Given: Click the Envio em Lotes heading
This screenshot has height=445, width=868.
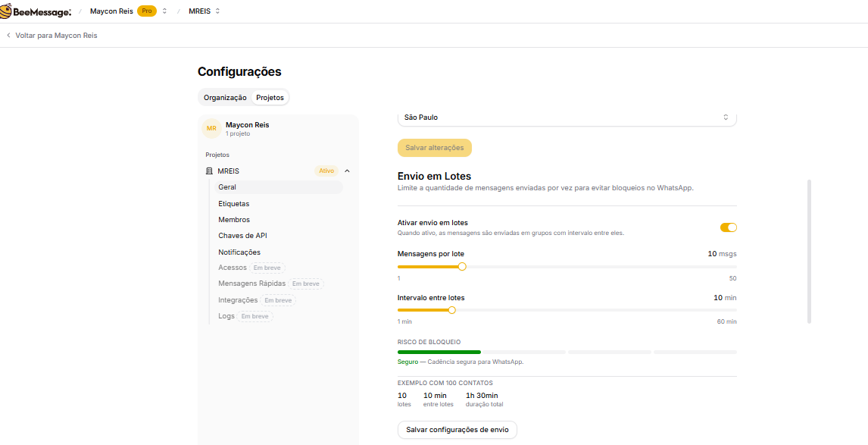Looking at the screenshot, I should pyautogui.click(x=435, y=177).
